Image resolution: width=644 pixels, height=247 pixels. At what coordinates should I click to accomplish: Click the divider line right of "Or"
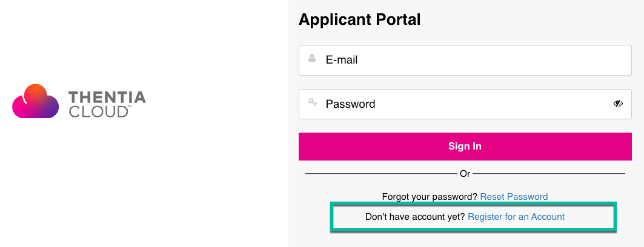[x=549, y=174]
